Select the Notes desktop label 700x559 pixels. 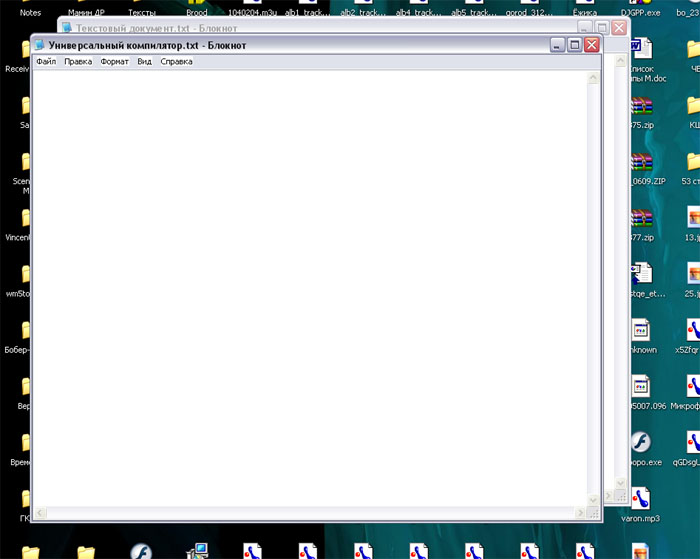click(30, 13)
